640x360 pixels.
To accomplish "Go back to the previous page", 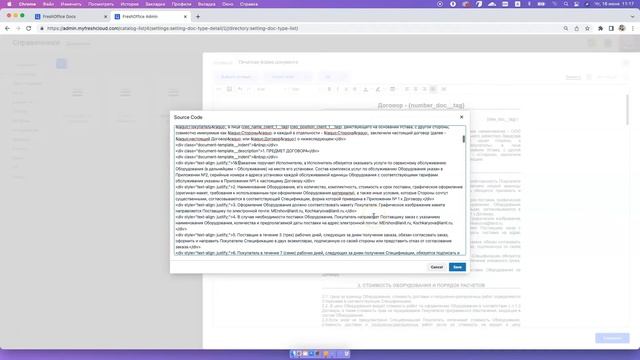I will (x=7, y=29).
